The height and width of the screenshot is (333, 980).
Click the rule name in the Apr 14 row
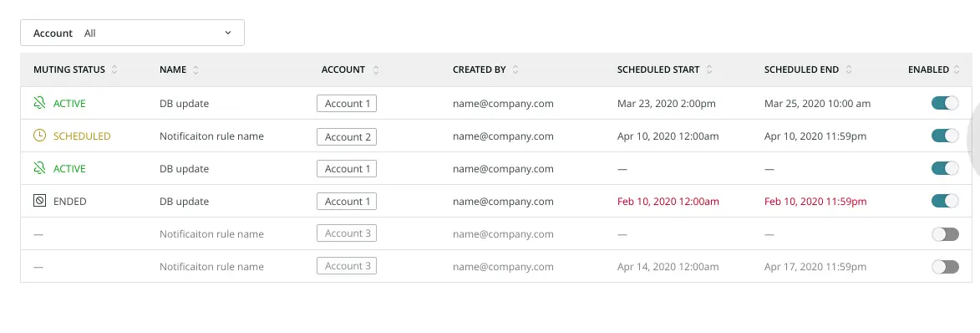click(211, 267)
